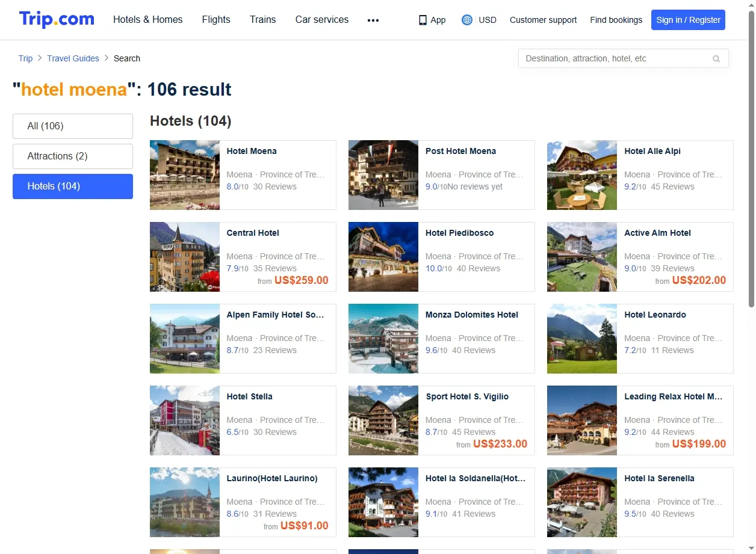Open Find bookings
Viewport: 756px width, 554px height.
pos(616,20)
